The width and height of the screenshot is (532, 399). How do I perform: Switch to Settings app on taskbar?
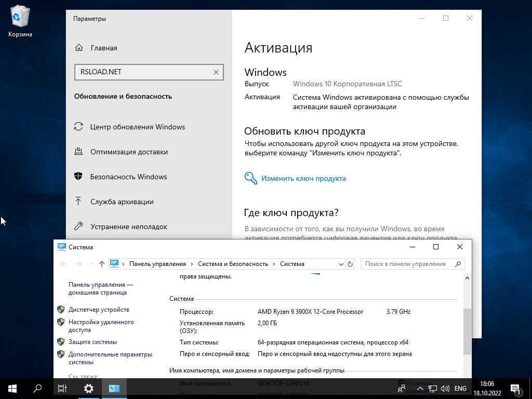click(x=88, y=389)
